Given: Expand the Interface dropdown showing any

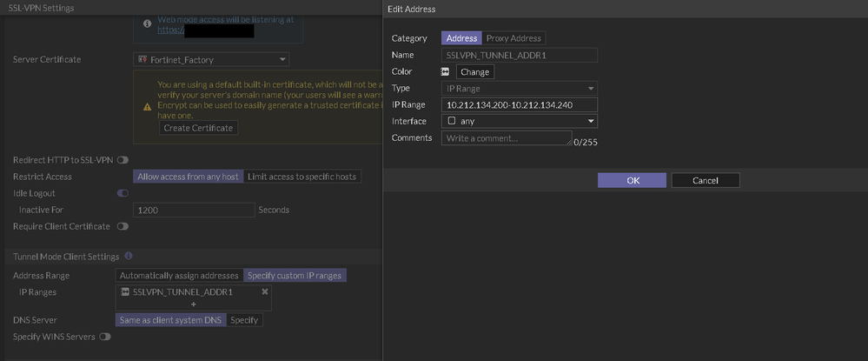Looking at the screenshot, I should 519,122.
